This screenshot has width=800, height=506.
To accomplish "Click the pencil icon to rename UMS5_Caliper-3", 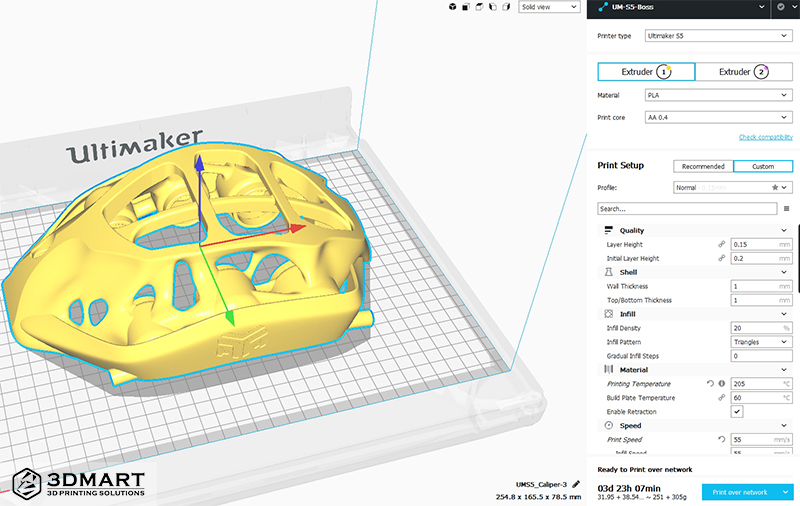I will (x=577, y=484).
